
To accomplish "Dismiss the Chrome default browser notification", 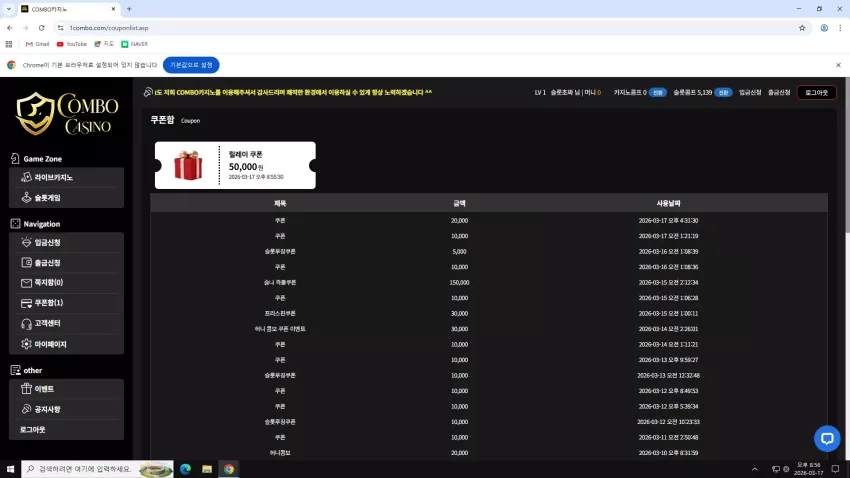I will pyautogui.click(x=838, y=65).
